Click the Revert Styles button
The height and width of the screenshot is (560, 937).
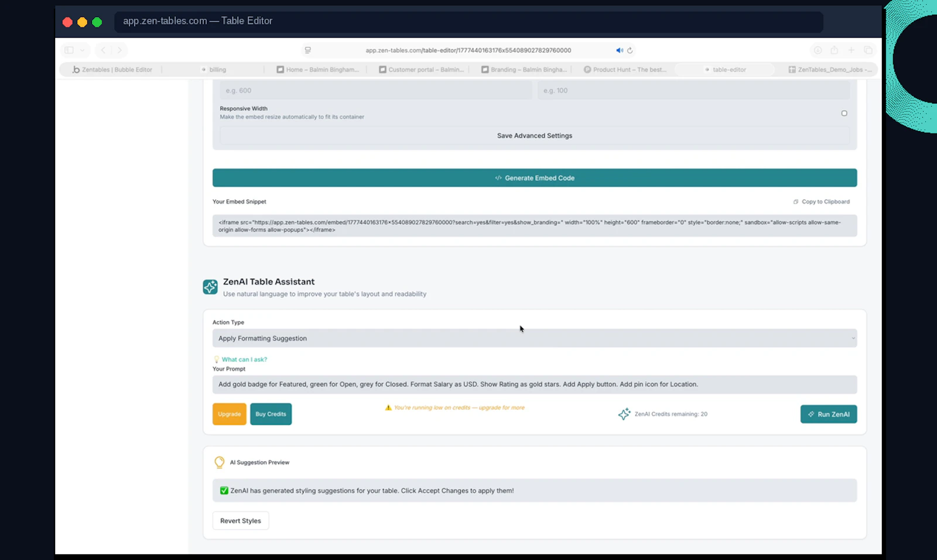(241, 521)
